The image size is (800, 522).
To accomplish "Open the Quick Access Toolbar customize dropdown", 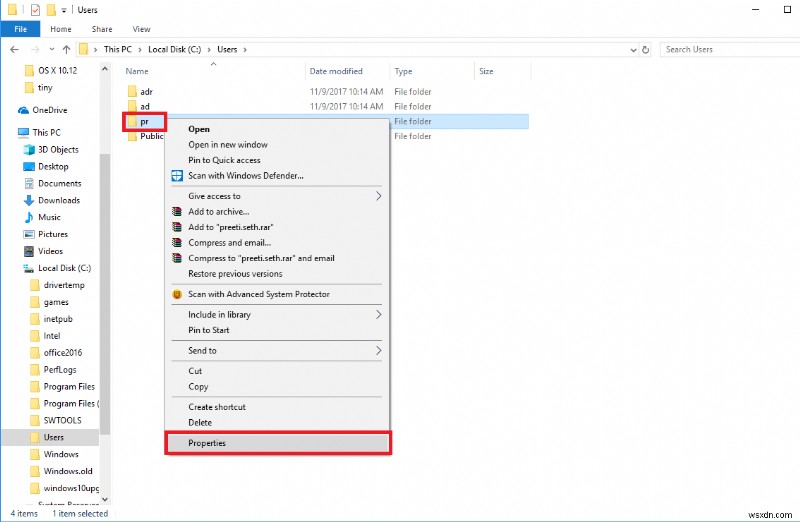I will (64, 10).
